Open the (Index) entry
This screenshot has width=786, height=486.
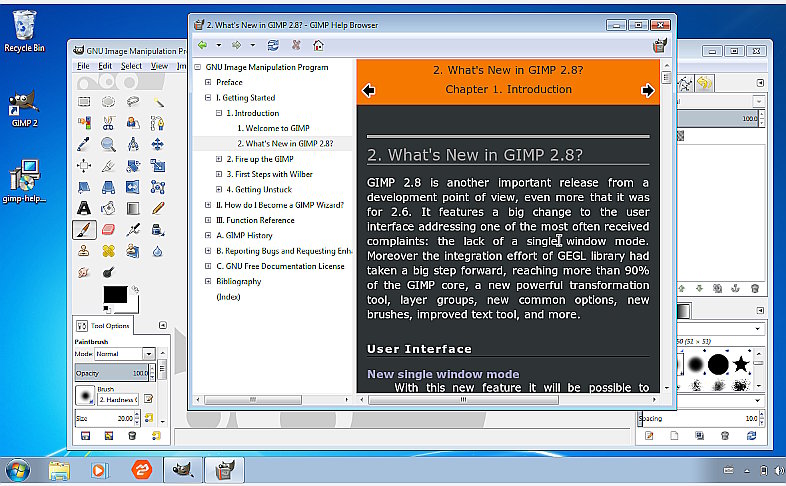click(228, 297)
